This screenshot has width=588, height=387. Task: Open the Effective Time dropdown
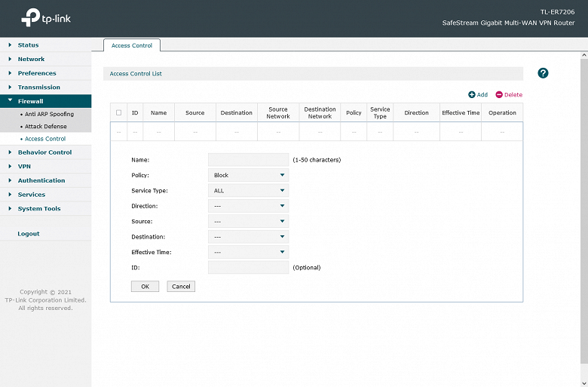(248, 252)
